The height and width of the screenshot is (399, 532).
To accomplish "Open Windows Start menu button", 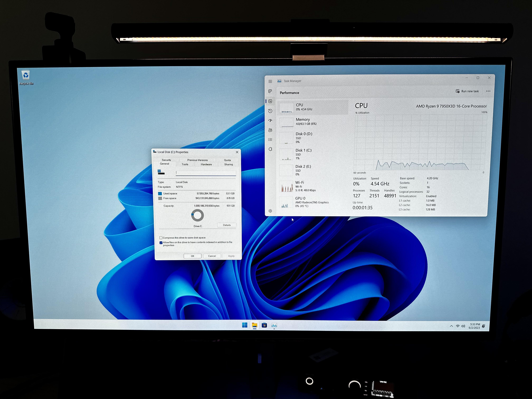I will (x=245, y=325).
